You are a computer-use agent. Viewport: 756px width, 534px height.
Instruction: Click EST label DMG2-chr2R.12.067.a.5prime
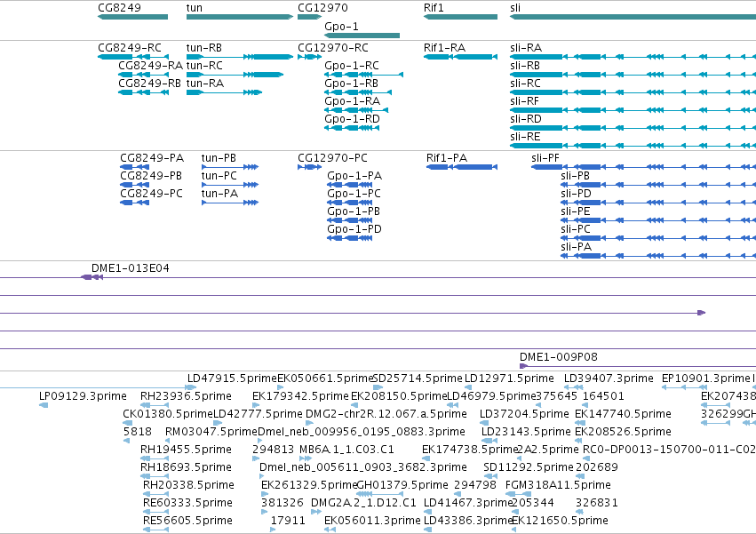tap(386, 414)
